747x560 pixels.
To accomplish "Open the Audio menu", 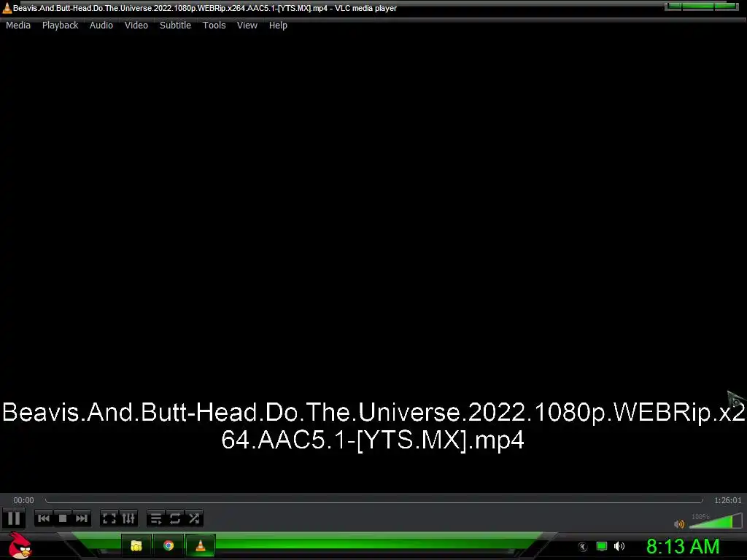I will (x=101, y=26).
